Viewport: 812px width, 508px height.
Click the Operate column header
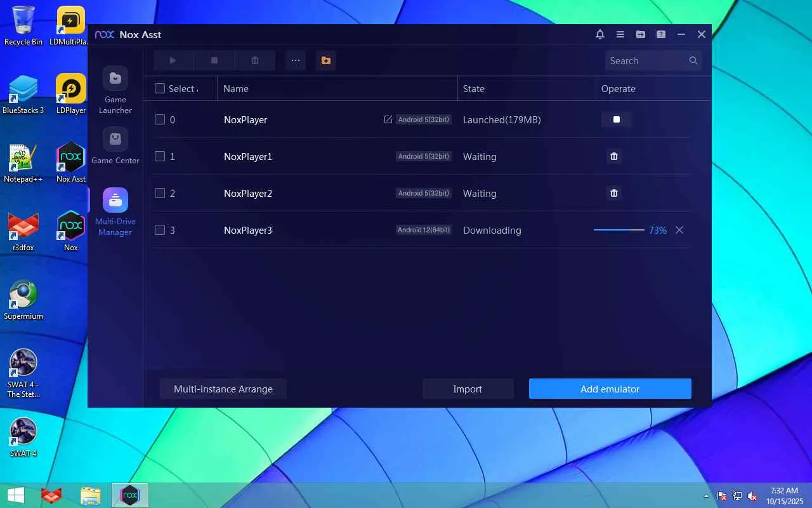(619, 88)
